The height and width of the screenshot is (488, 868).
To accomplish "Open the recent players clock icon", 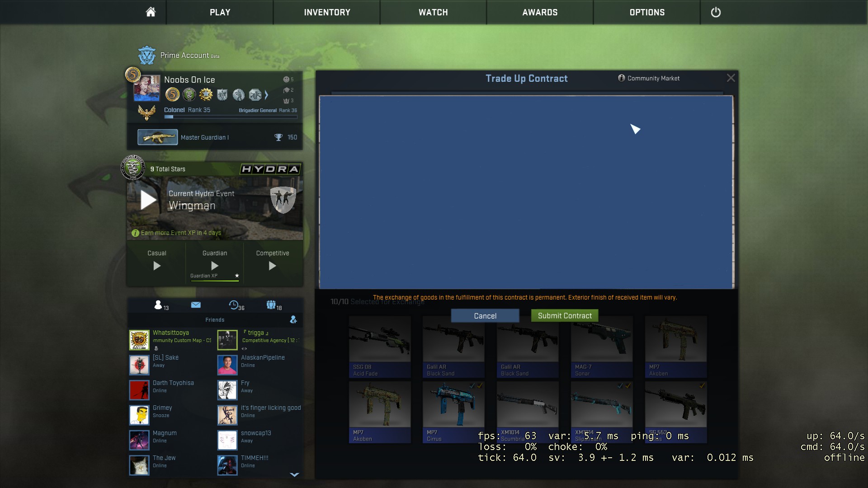I will click(234, 305).
